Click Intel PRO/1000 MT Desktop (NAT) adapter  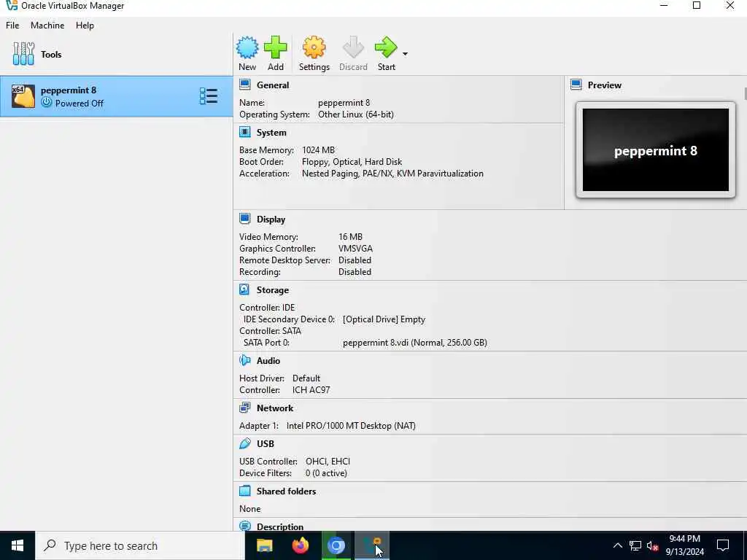351,426
